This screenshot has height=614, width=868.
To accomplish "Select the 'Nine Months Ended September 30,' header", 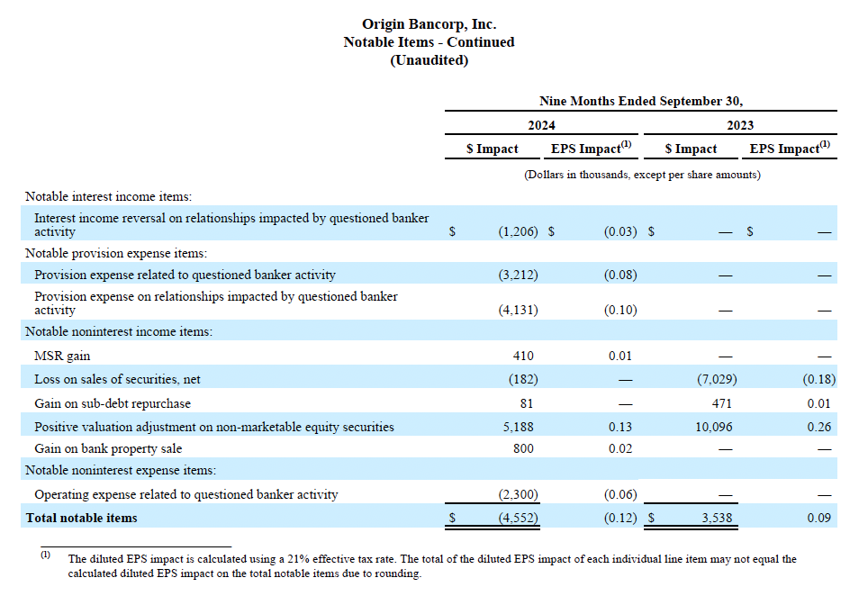I will pyautogui.click(x=641, y=101).
